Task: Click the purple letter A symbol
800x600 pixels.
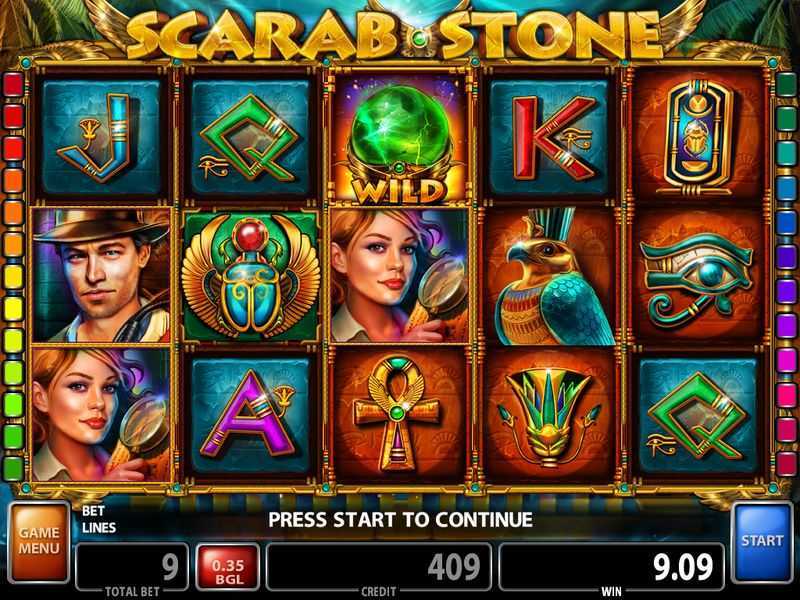Action: 250,414
